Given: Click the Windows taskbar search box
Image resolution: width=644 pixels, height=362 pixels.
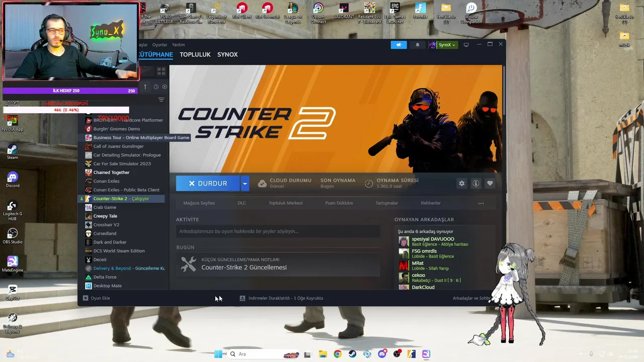Looking at the screenshot, I should pos(264,354).
